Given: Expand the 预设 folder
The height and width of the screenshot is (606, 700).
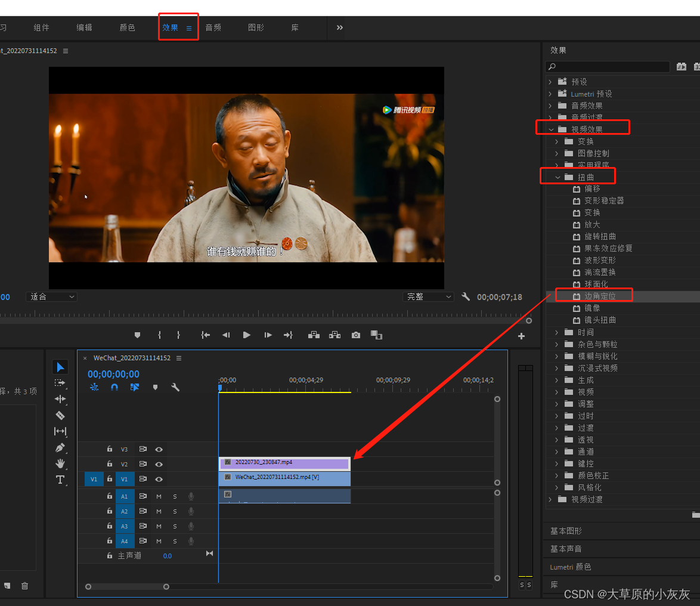Looking at the screenshot, I should coord(550,82).
